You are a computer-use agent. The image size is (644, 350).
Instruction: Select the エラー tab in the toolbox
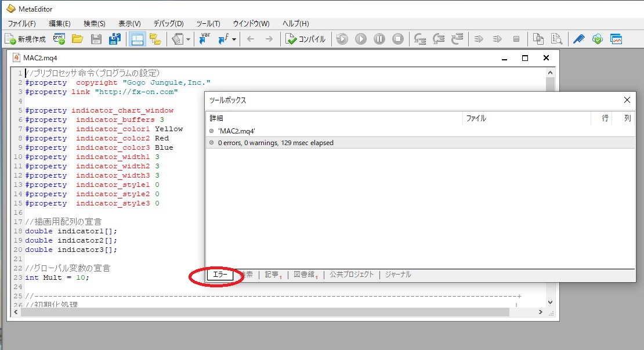(220, 275)
